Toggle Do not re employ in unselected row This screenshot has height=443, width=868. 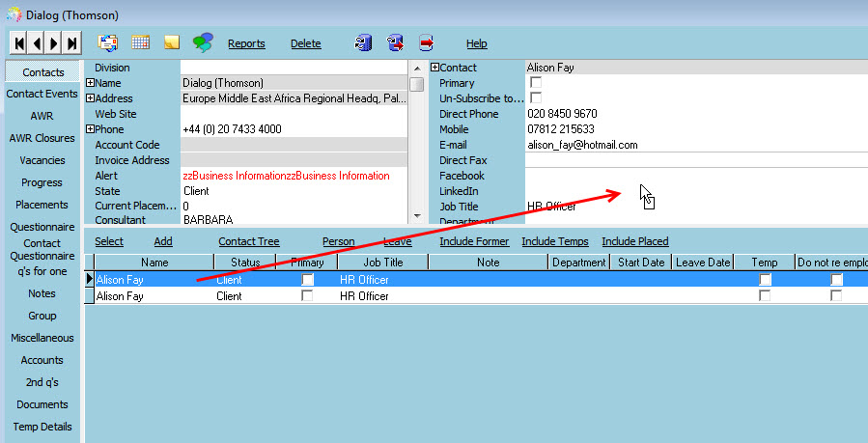[x=836, y=296]
